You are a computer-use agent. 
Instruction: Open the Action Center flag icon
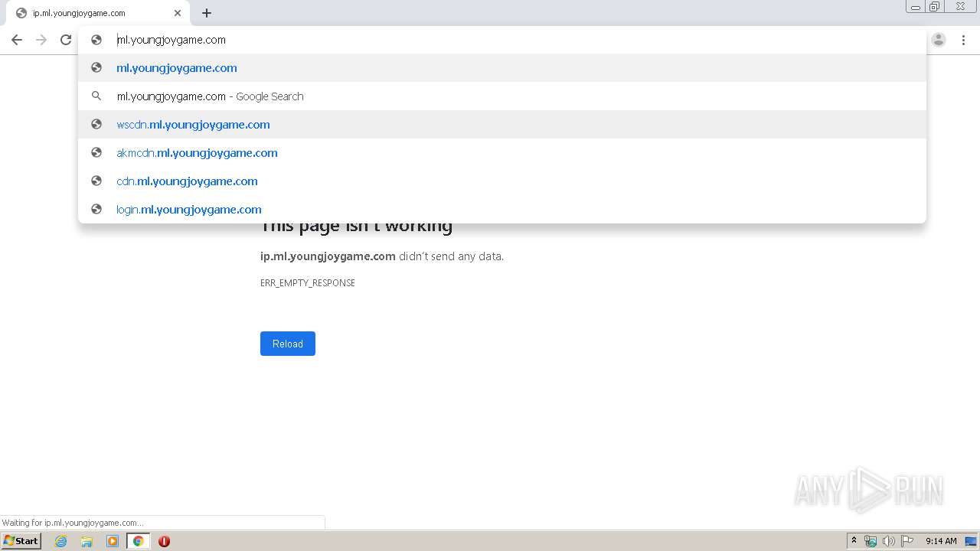click(907, 541)
